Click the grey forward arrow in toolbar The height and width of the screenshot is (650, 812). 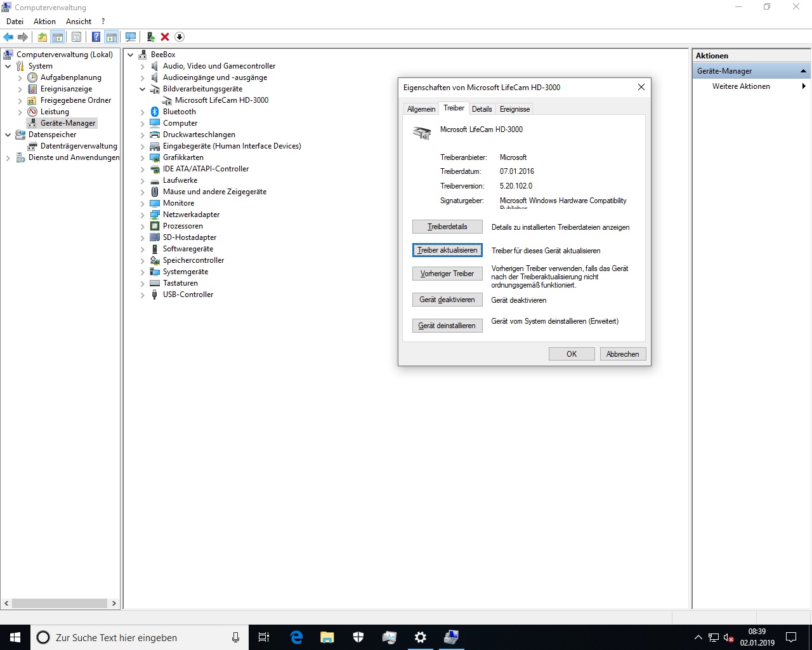click(x=23, y=37)
